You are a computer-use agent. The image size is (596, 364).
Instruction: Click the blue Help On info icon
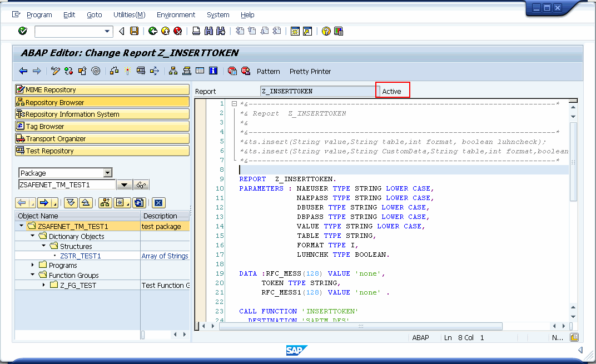pos(213,71)
